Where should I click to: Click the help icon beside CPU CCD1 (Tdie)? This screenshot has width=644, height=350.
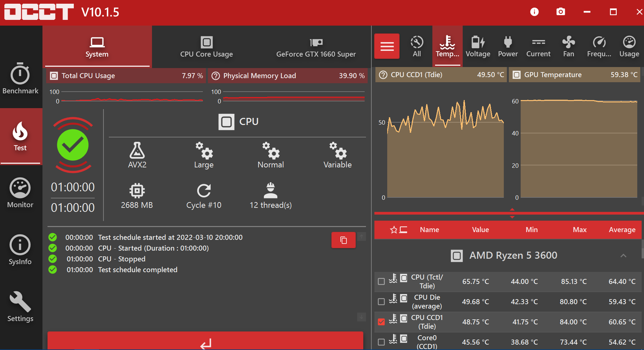(x=383, y=75)
